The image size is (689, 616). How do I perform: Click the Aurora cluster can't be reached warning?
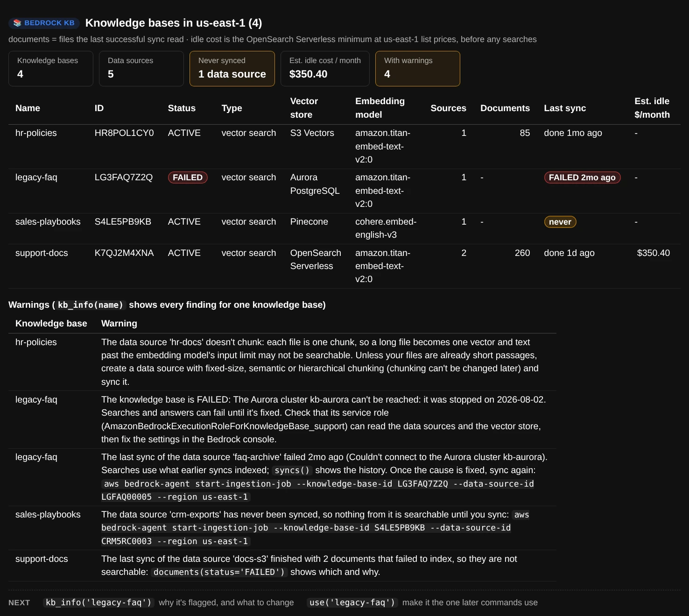point(324,419)
